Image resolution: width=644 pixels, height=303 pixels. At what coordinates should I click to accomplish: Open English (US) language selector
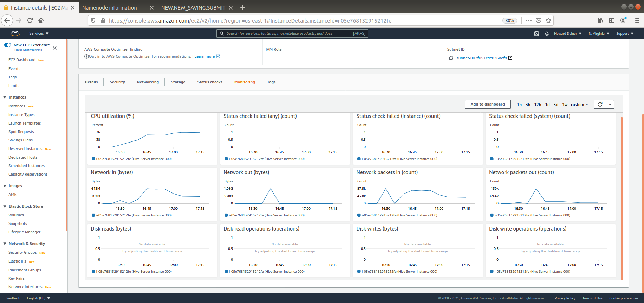[x=39, y=298]
